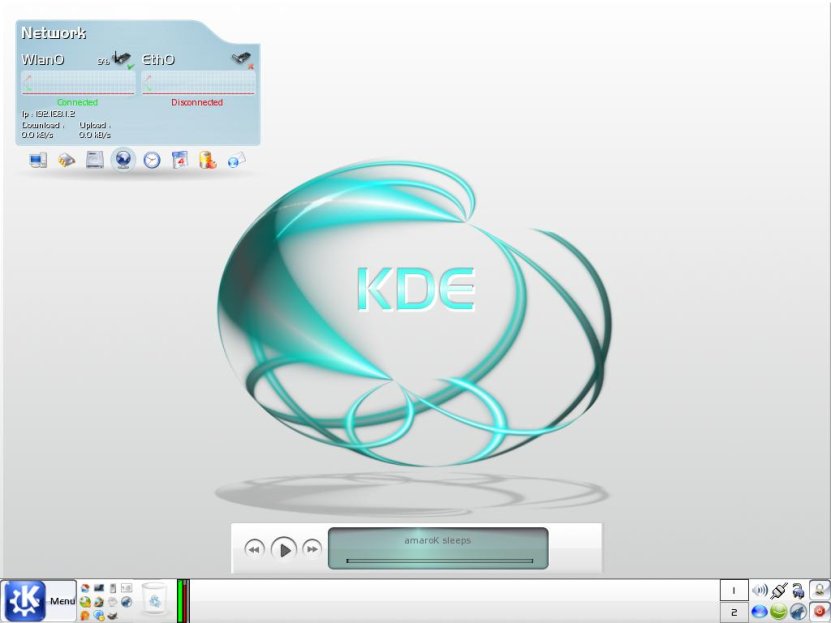Select the Network globe tab in the widget
831x623 pixels.
[123, 159]
